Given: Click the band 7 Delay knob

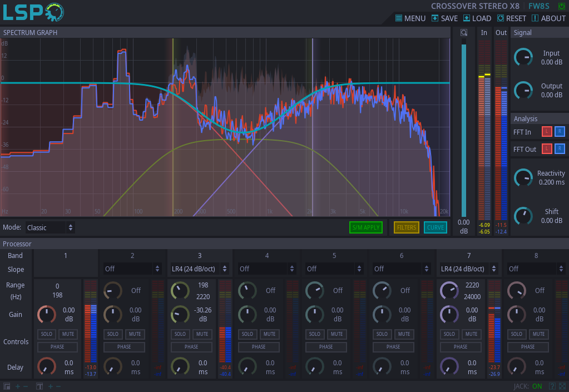Looking at the screenshot, I should click(449, 366).
